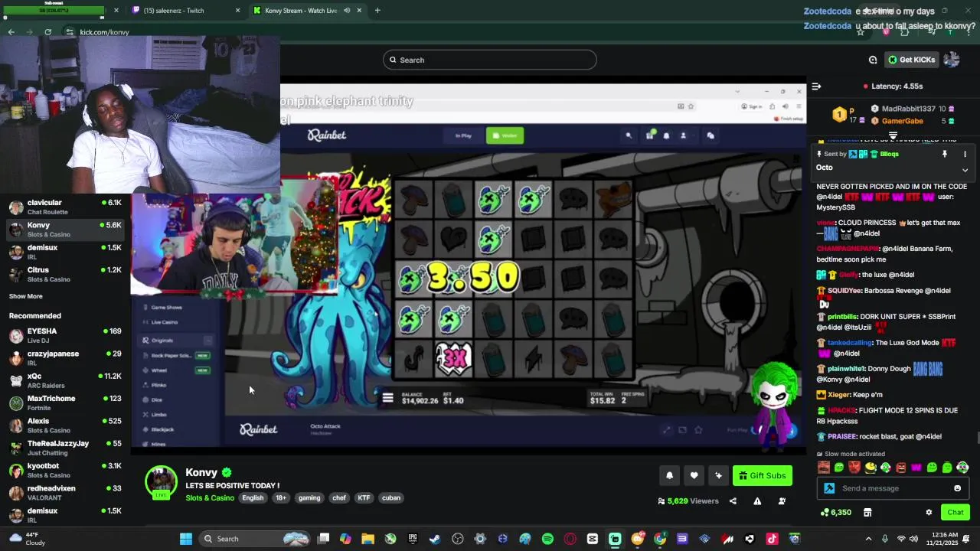Open the weather widget showing 44°F Cloudy
The height and width of the screenshot is (551, 980).
coord(27,539)
